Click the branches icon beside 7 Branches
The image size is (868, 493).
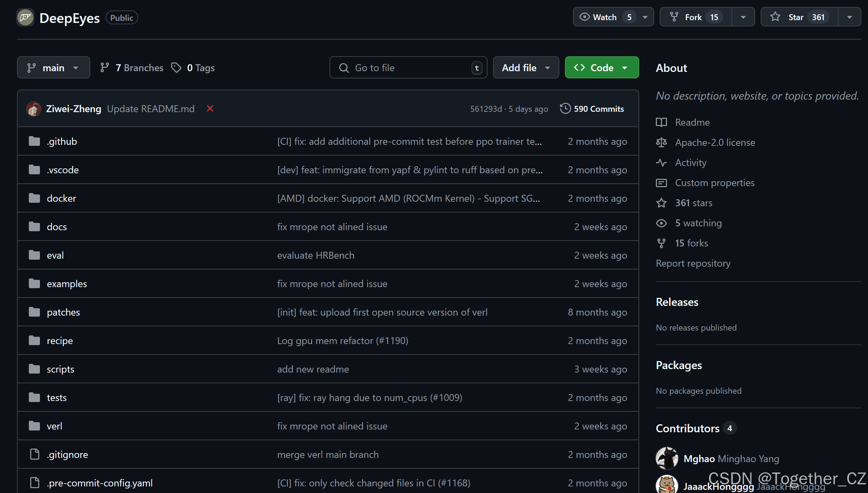105,68
